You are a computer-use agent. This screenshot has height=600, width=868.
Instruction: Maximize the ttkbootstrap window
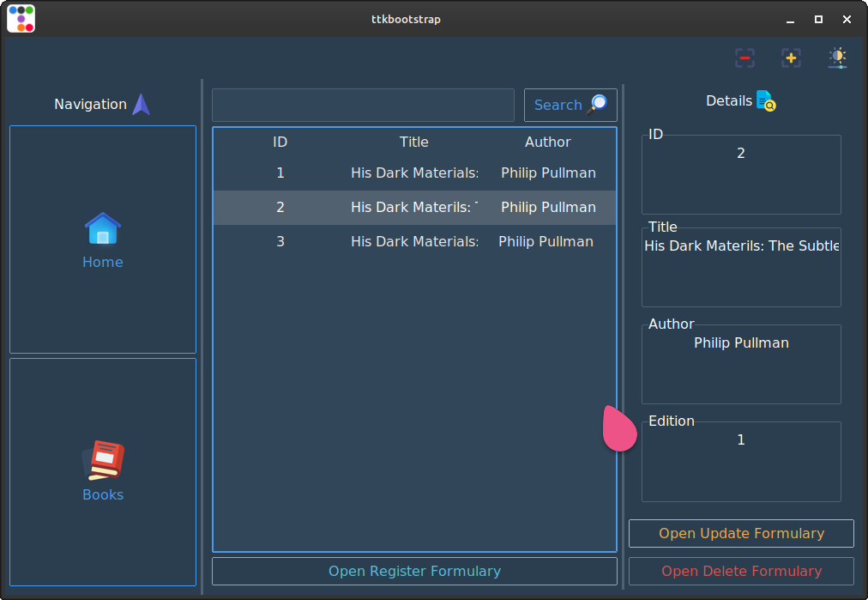click(x=818, y=19)
